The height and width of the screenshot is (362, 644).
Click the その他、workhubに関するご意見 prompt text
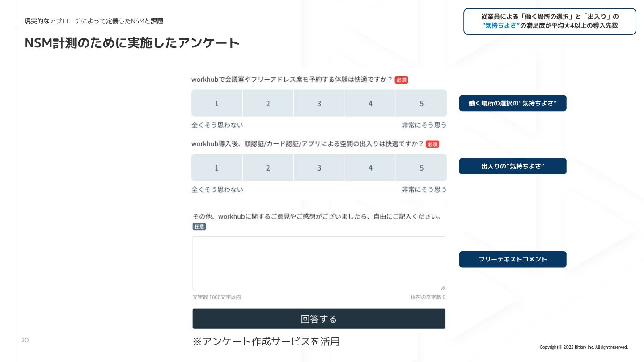pyautogui.click(x=317, y=216)
